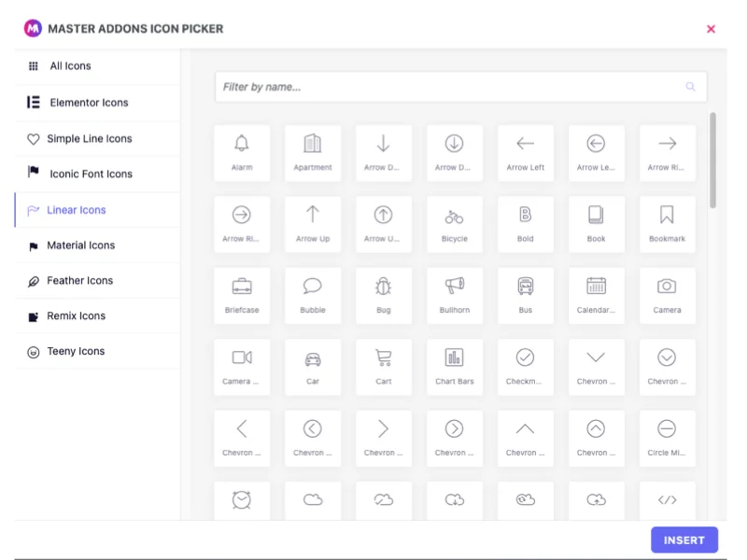
Task: Switch to Material Icons
Action: [x=98, y=245]
